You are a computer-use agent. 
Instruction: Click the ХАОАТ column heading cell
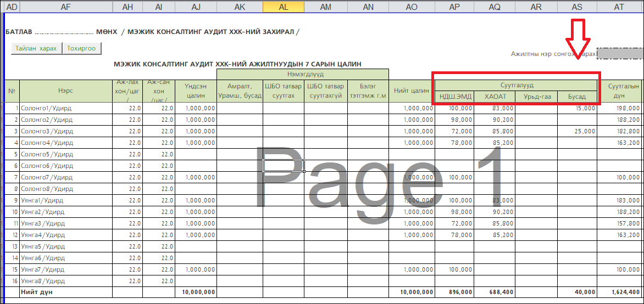point(495,97)
